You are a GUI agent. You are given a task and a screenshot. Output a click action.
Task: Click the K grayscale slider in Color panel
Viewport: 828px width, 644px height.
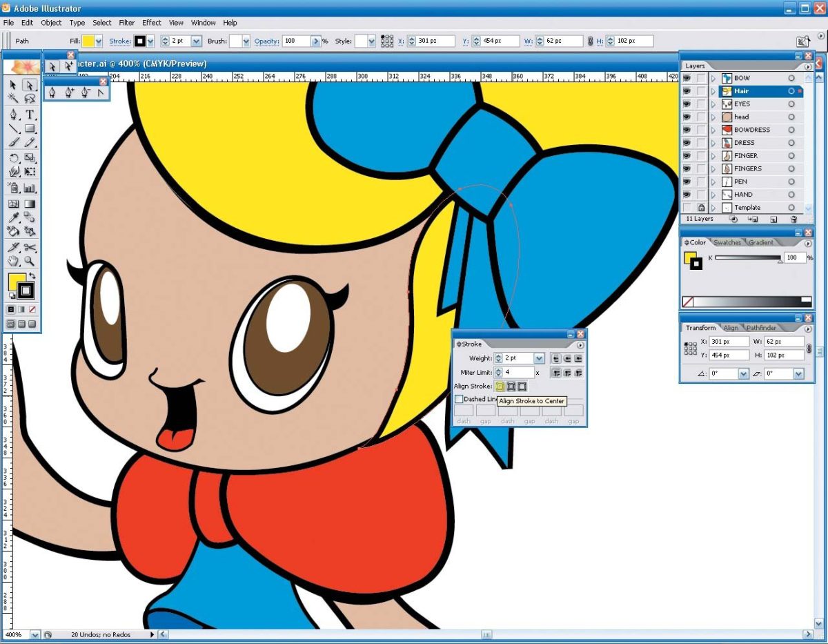click(x=747, y=257)
